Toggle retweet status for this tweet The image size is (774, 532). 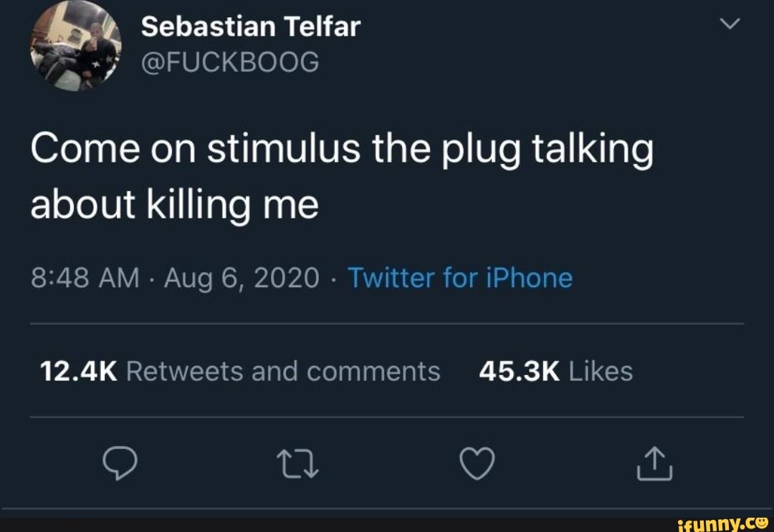[297, 463]
